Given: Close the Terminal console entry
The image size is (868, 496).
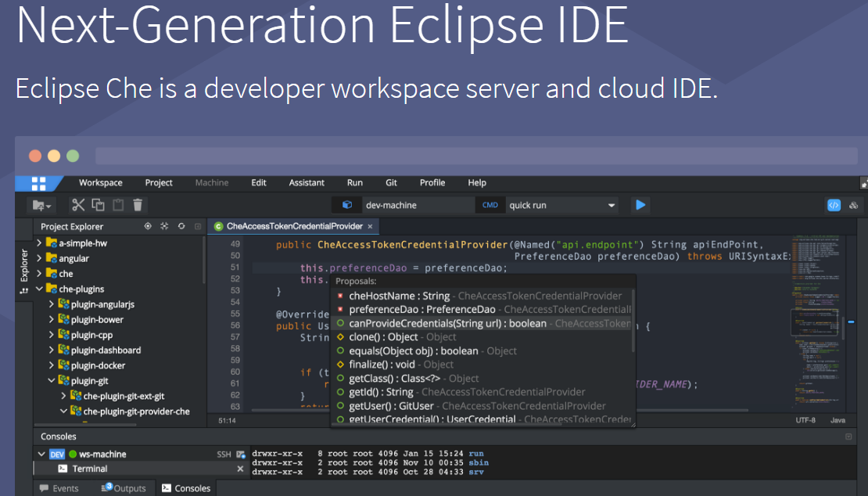Looking at the screenshot, I should tap(240, 469).
